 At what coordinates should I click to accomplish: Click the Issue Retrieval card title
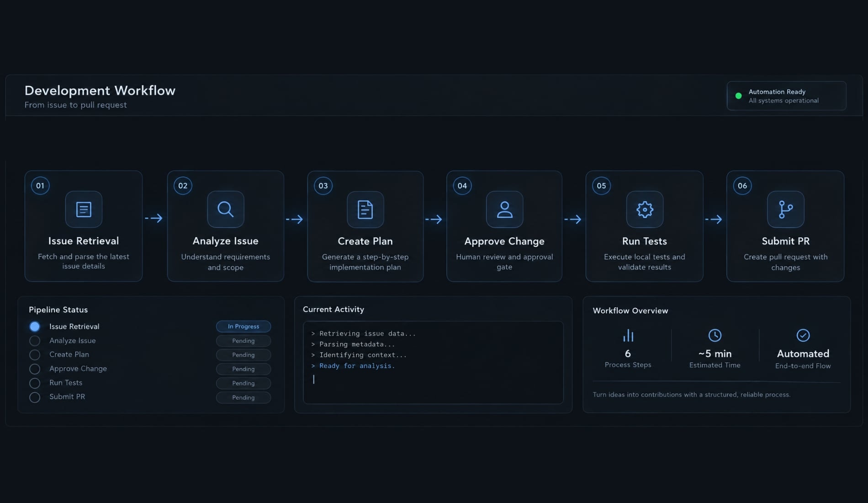84,241
